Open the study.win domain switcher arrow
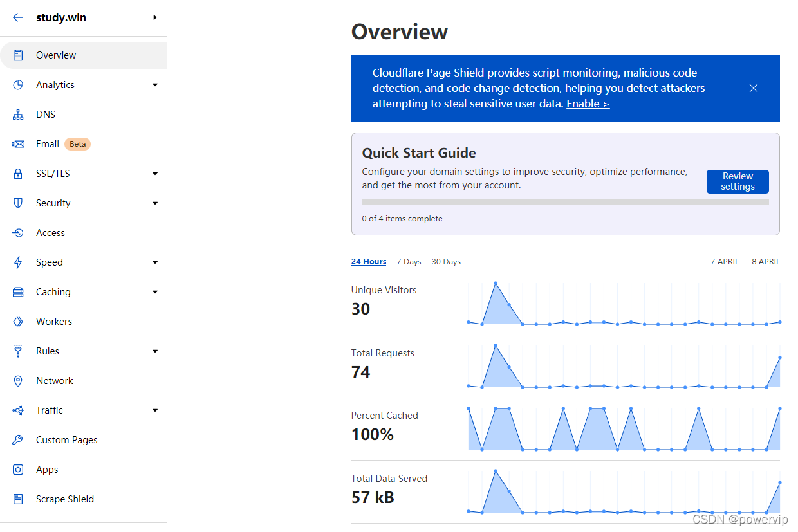Image resolution: width=798 pixels, height=532 pixels. [155, 18]
